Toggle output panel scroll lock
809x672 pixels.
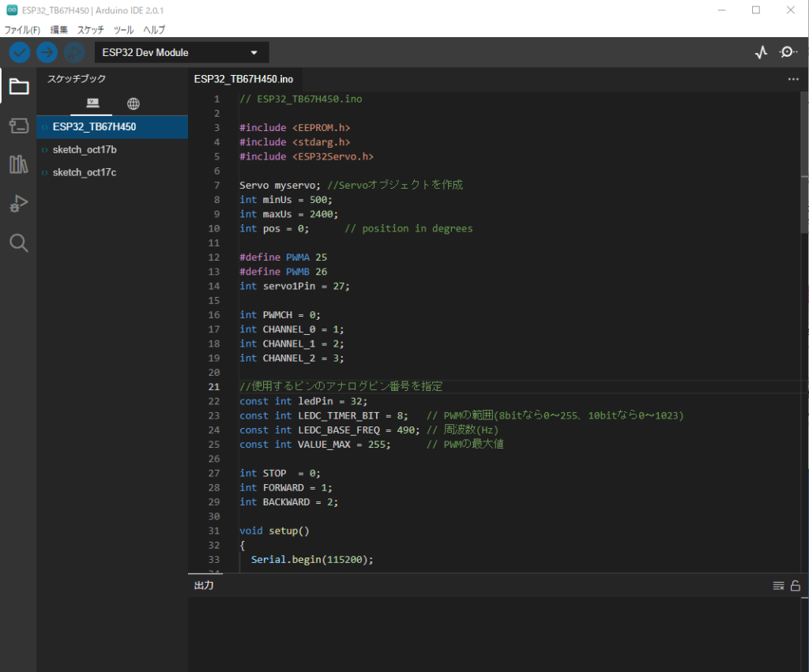click(x=796, y=585)
